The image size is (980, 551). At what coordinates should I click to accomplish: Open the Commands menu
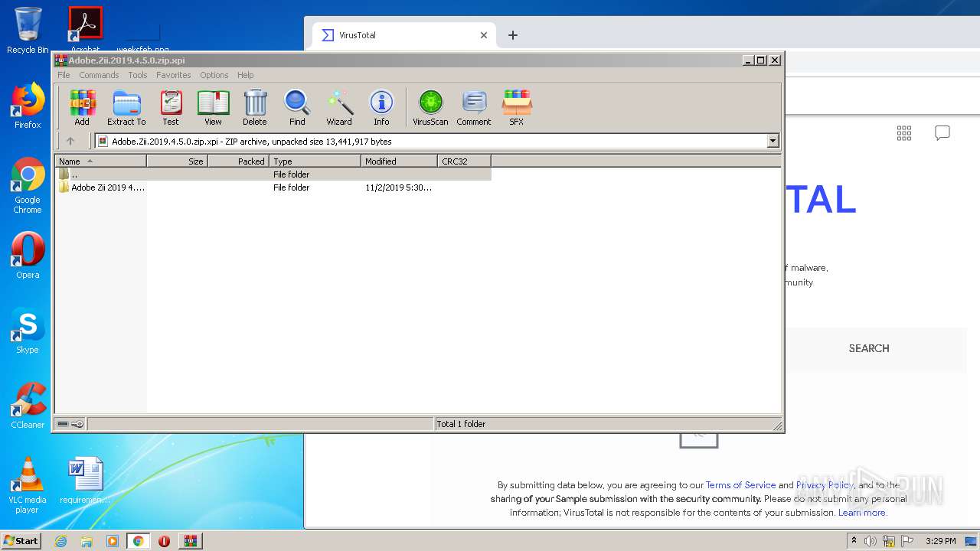pos(99,75)
